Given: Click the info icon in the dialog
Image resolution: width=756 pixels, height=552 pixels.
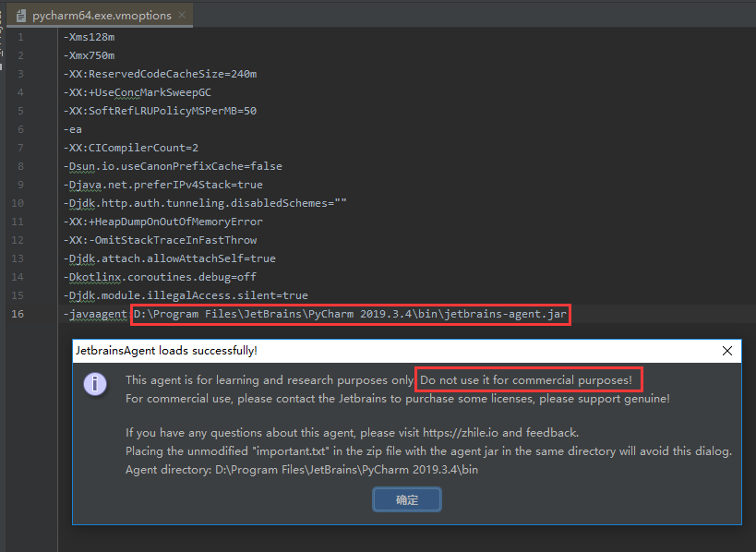Looking at the screenshot, I should coord(95,384).
